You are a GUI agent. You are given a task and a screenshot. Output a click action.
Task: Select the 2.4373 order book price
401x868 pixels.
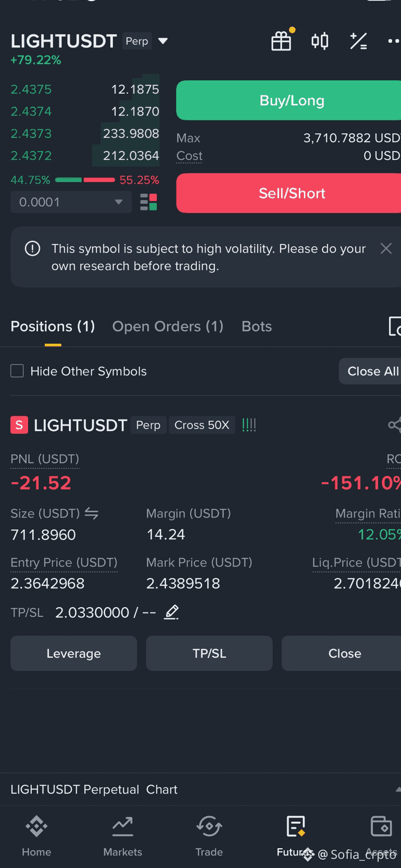(x=31, y=134)
